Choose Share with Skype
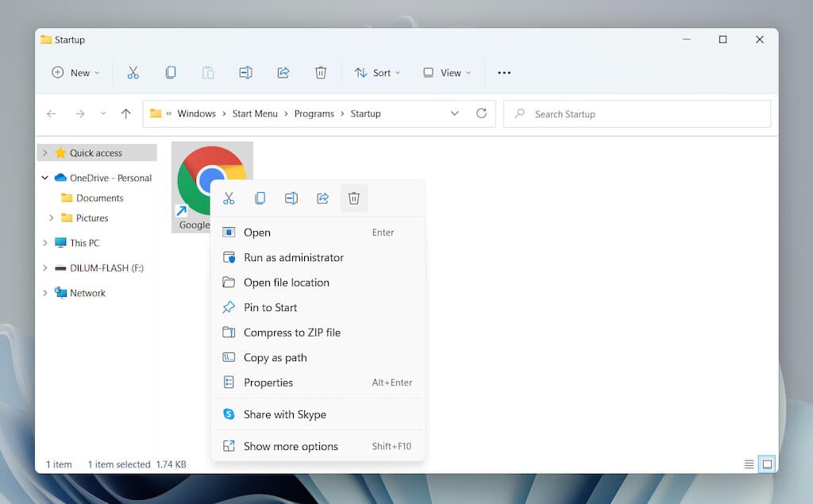 click(x=318, y=414)
